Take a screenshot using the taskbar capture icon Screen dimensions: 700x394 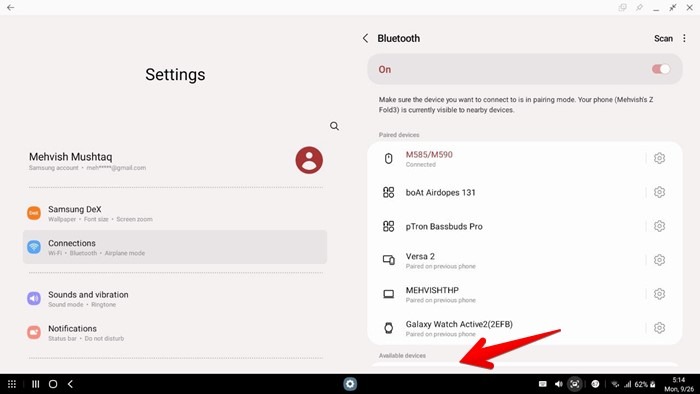tap(575, 384)
